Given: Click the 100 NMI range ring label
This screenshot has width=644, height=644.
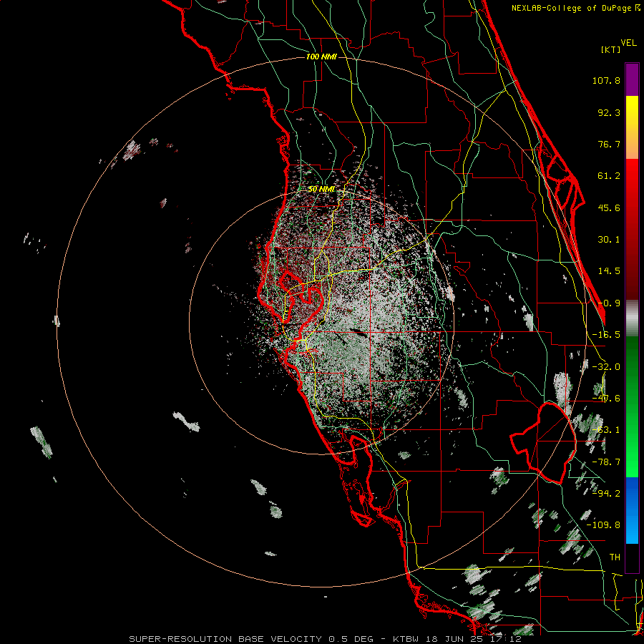Looking at the screenshot, I should [x=321, y=57].
